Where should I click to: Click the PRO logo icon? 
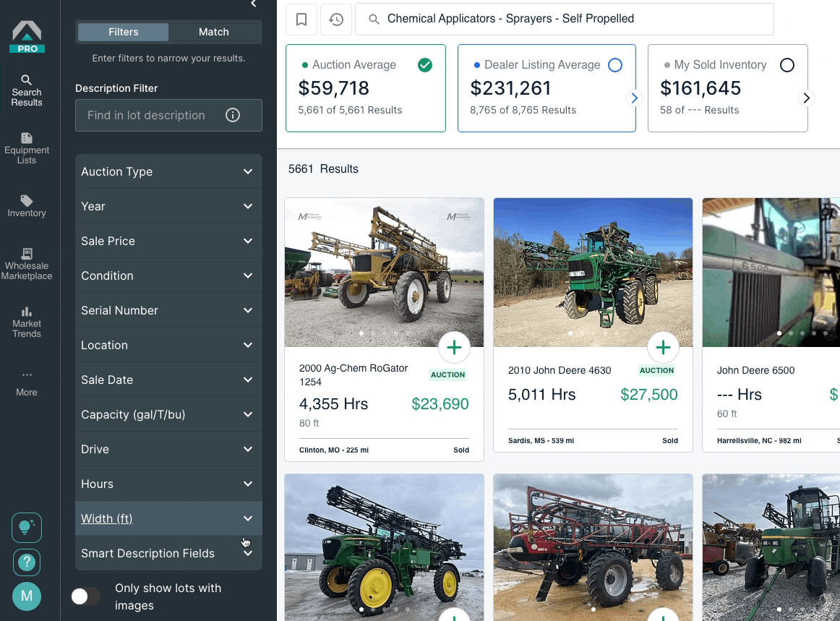(x=27, y=37)
